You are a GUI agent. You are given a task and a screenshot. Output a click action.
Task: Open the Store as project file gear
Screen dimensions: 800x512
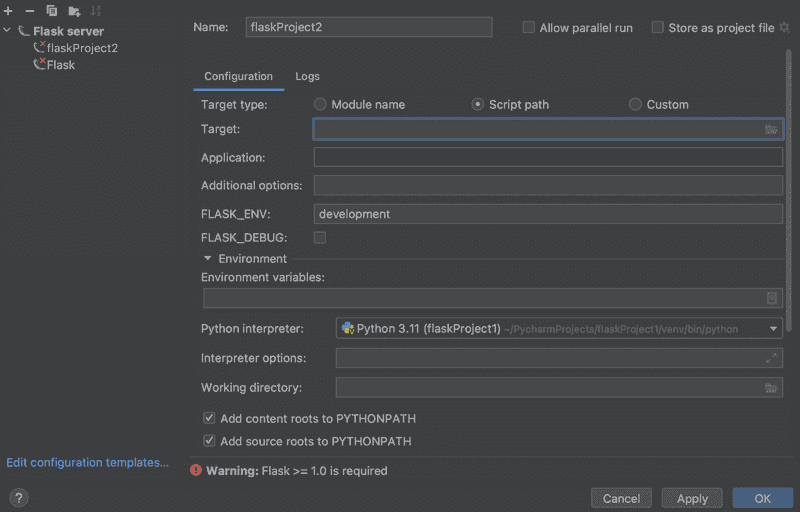pyautogui.click(x=785, y=28)
